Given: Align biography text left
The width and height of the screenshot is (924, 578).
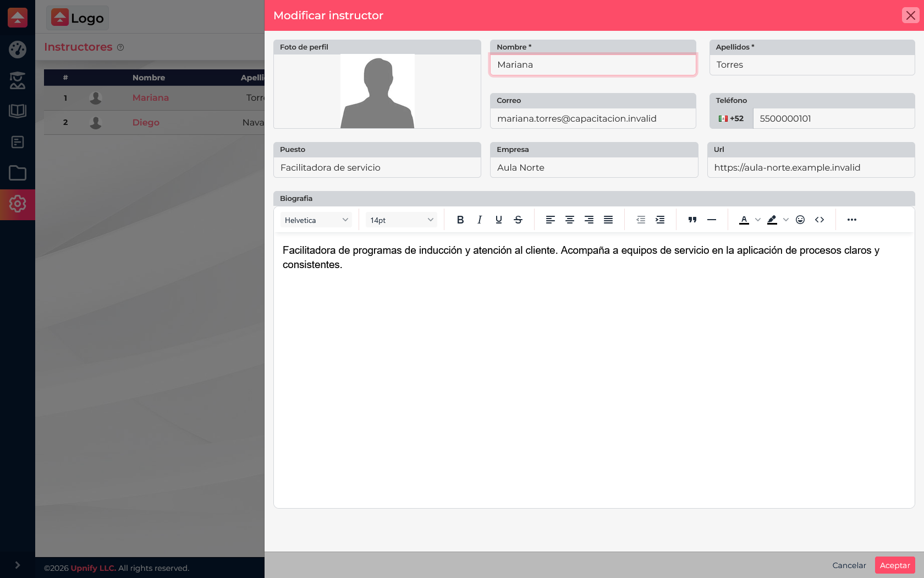Looking at the screenshot, I should (x=551, y=220).
